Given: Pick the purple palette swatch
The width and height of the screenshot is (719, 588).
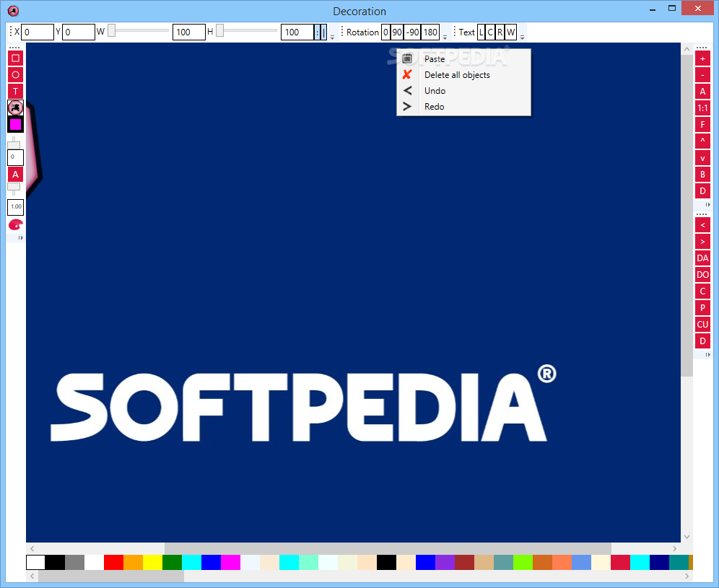Looking at the screenshot, I should (x=445, y=562).
